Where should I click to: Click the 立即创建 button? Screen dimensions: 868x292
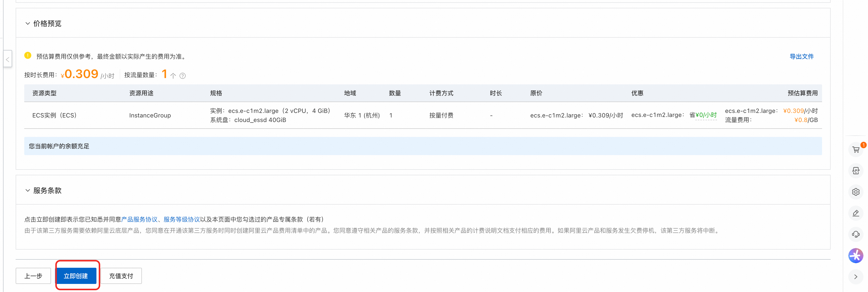pos(76,276)
